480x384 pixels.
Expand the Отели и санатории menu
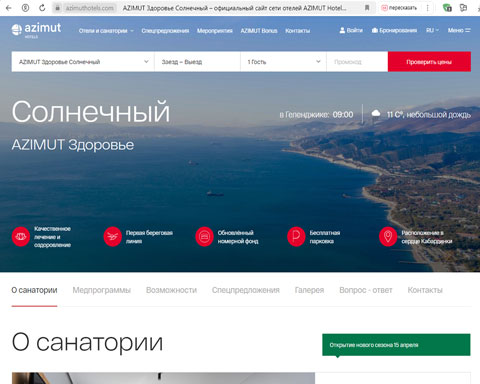click(x=106, y=31)
